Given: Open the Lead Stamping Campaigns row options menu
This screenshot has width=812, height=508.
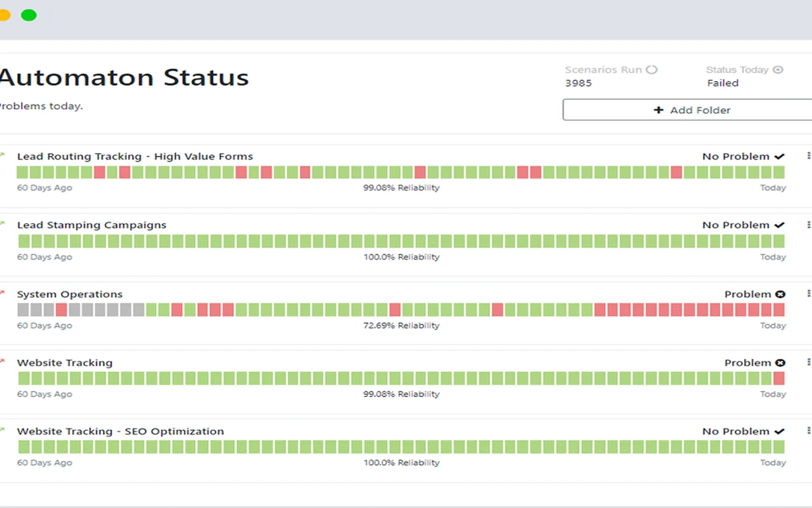Looking at the screenshot, I should [808, 225].
